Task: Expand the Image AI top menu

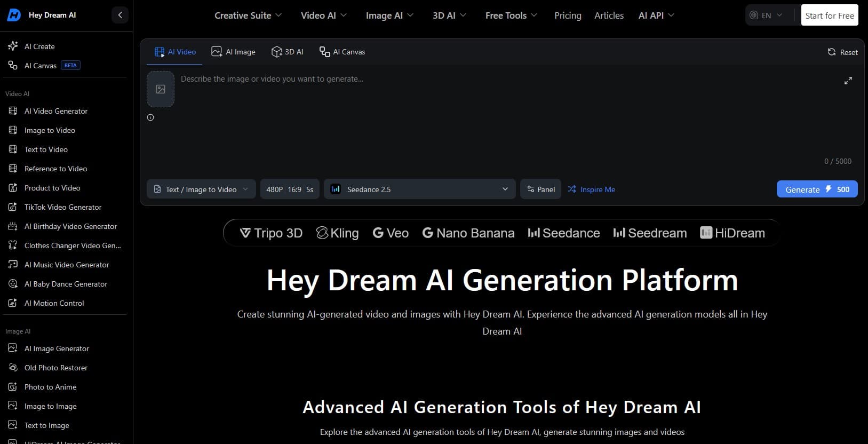Action: pos(389,15)
